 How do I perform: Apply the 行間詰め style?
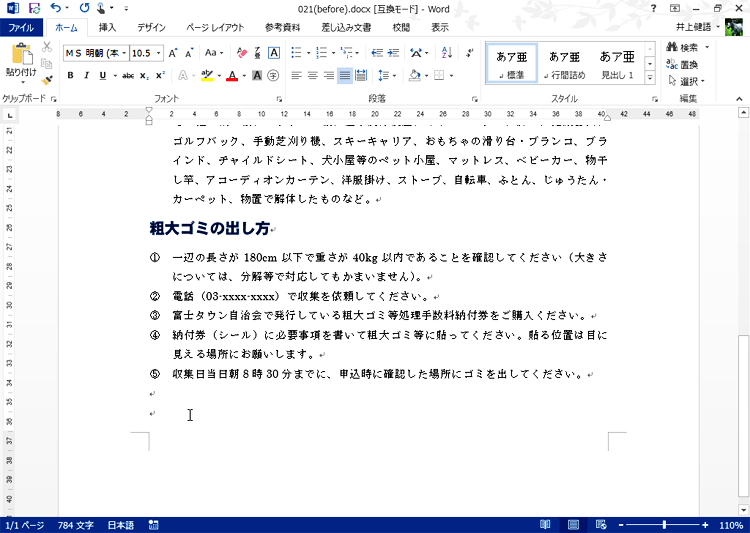pos(564,64)
